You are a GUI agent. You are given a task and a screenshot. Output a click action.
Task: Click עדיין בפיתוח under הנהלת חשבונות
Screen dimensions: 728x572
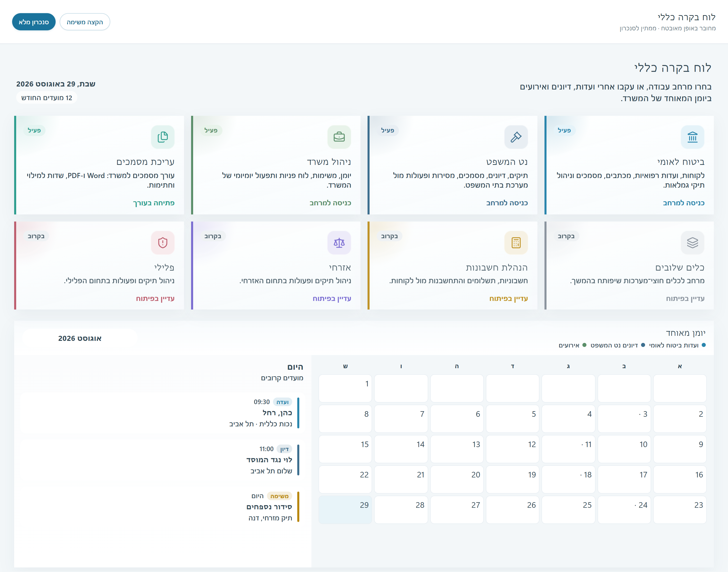[508, 298]
